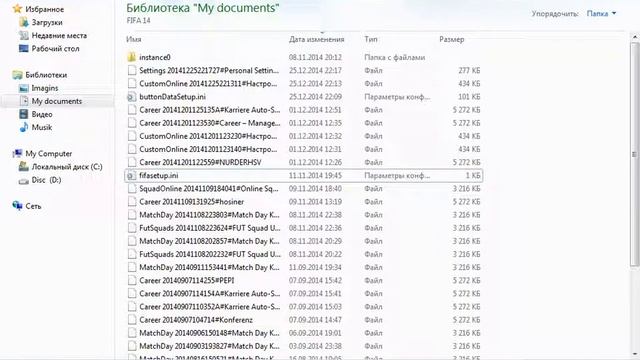Select the file name fifasetup.ini

tap(158, 176)
